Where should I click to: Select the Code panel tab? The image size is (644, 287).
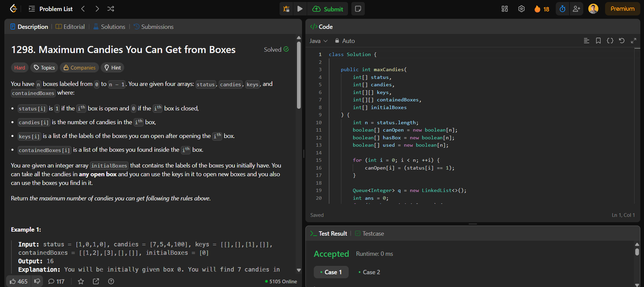322,26
